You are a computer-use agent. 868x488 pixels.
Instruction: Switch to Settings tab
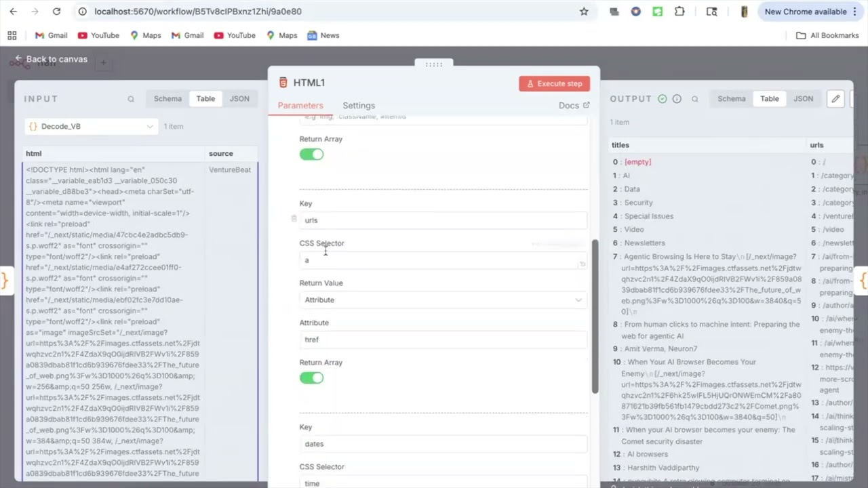click(x=359, y=106)
